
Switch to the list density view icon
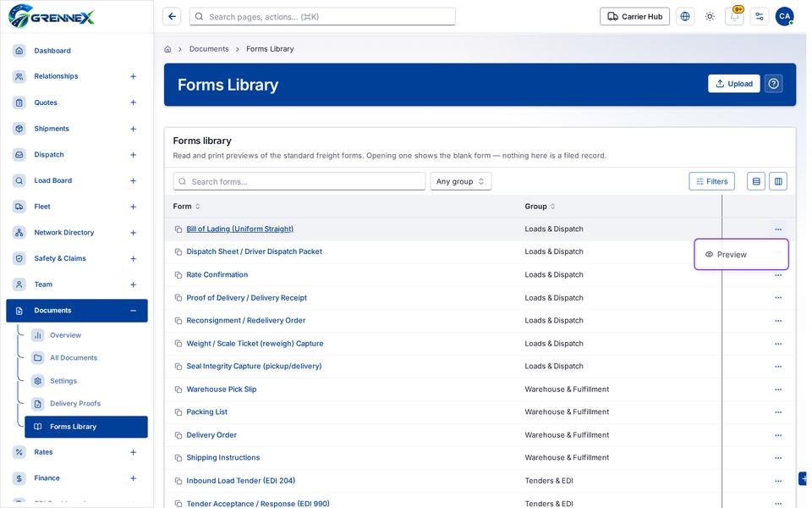756,181
